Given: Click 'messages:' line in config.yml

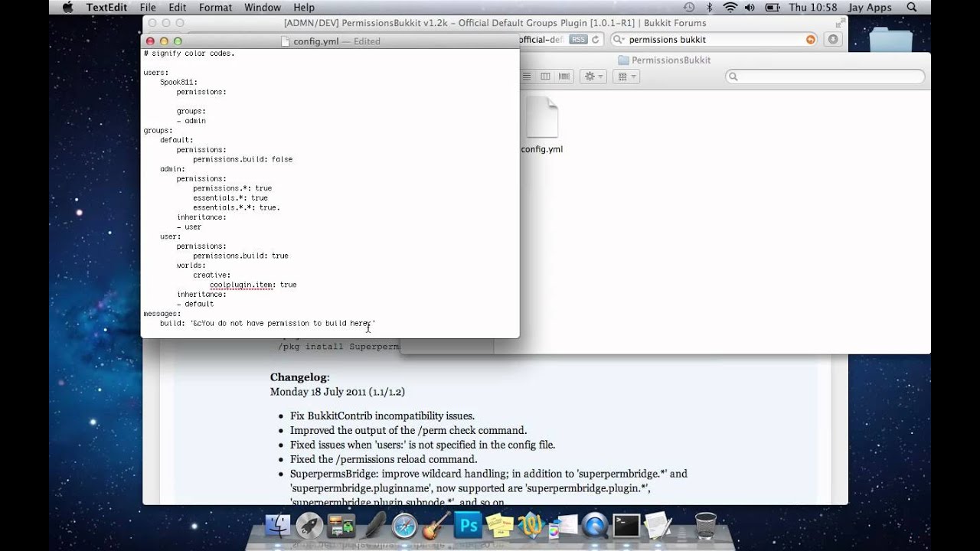Looking at the screenshot, I should click(x=162, y=314).
